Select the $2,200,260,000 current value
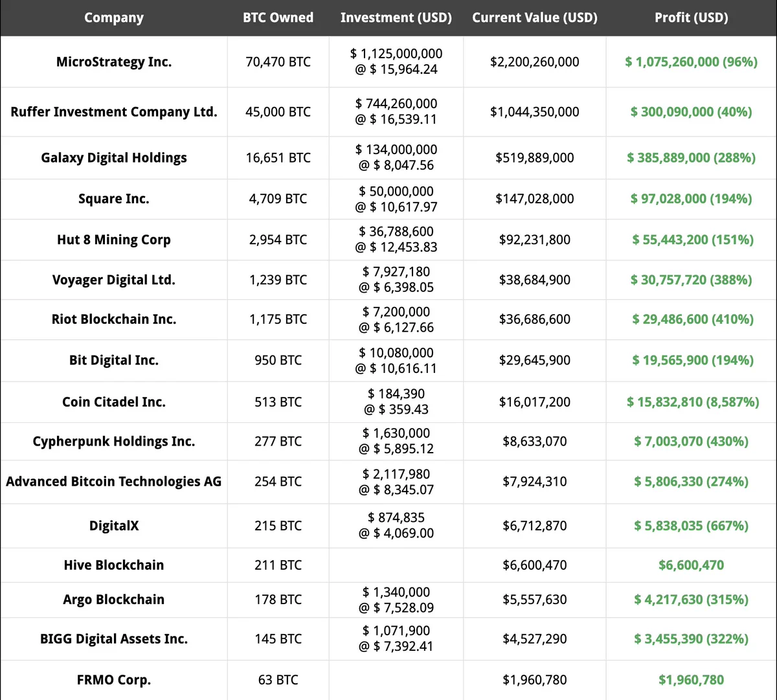 pos(535,62)
